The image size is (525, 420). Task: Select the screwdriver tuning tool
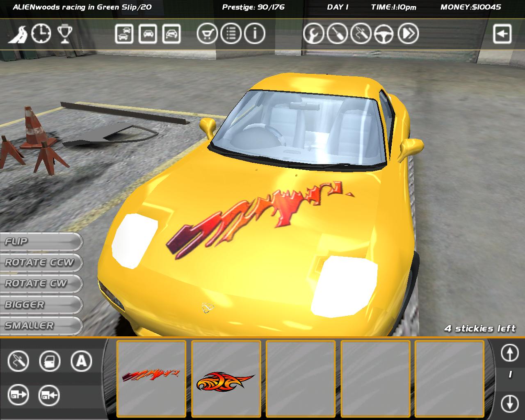[x=338, y=34]
